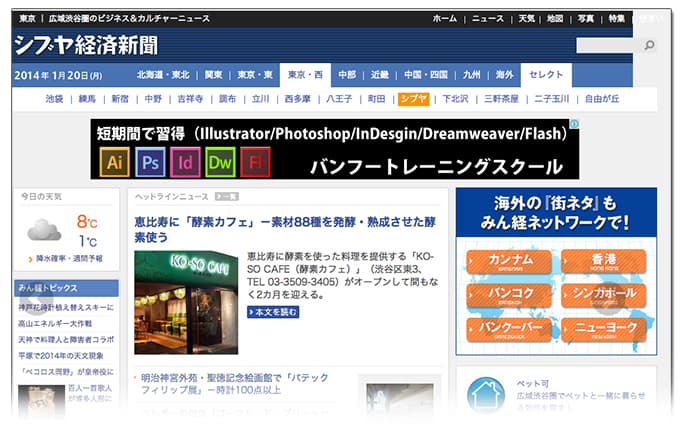Click the Illustrator Ai icon in banner
The height and width of the screenshot is (444, 690).
pos(114,162)
